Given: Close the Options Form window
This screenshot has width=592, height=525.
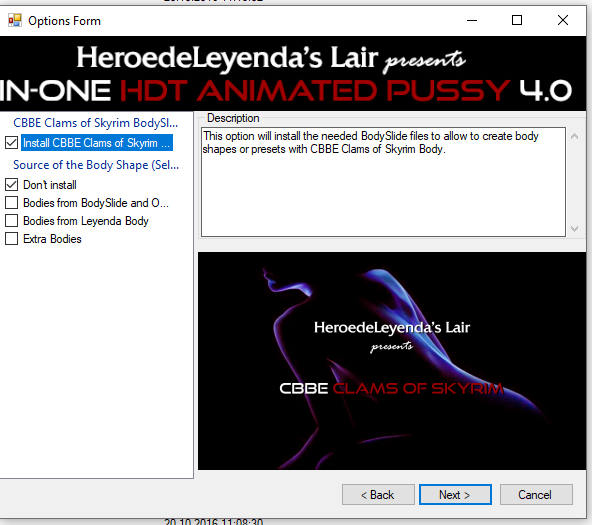Looking at the screenshot, I should (563, 20).
